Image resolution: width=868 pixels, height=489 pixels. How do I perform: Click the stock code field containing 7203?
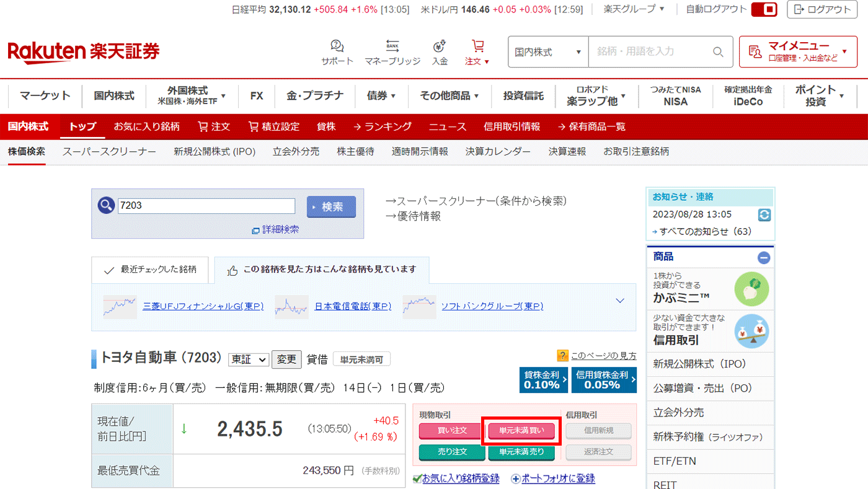(x=206, y=206)
